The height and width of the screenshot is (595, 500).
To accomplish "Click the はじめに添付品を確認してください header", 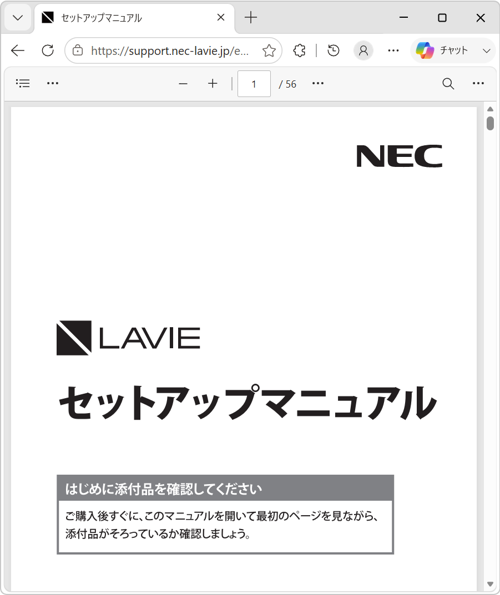I will pyautogui.click(x=225, y=488).
